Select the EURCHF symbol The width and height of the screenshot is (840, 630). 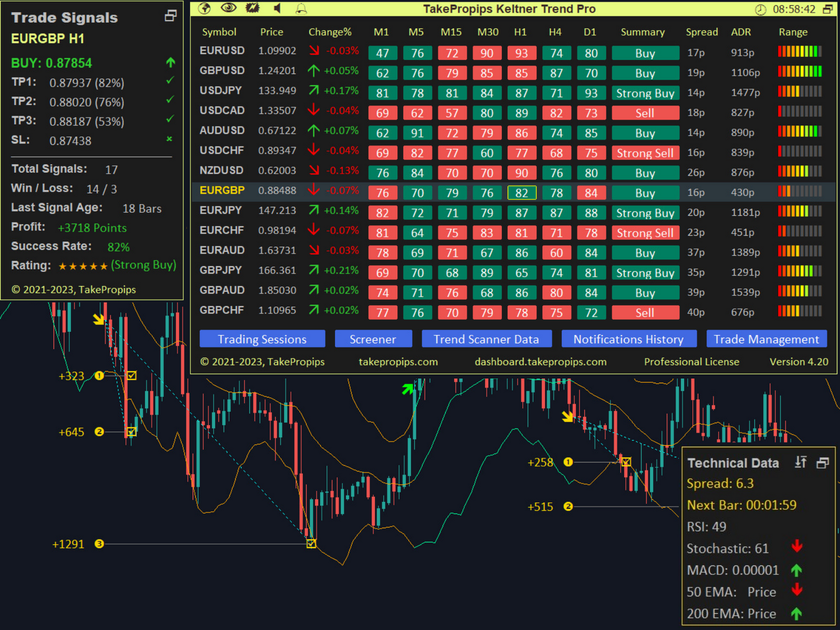221,230
